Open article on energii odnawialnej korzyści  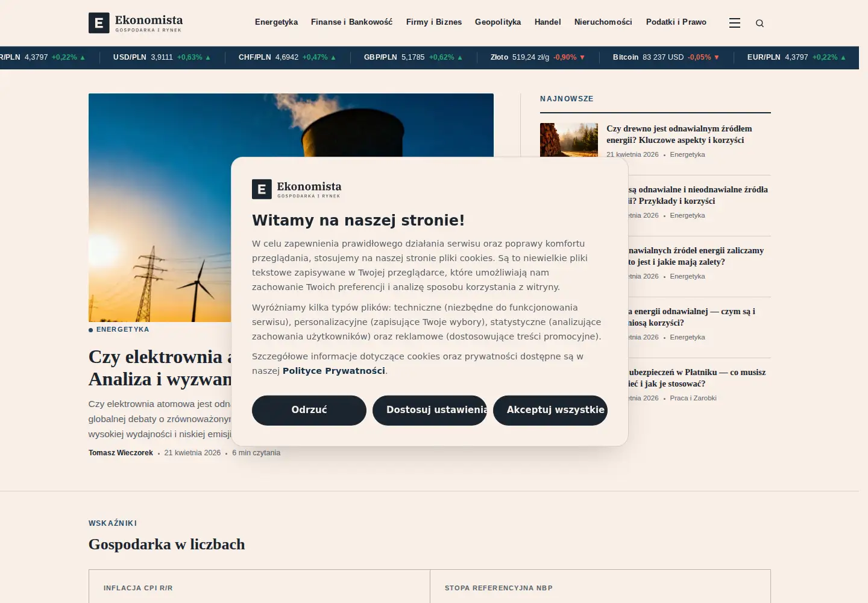click(691, 317)
